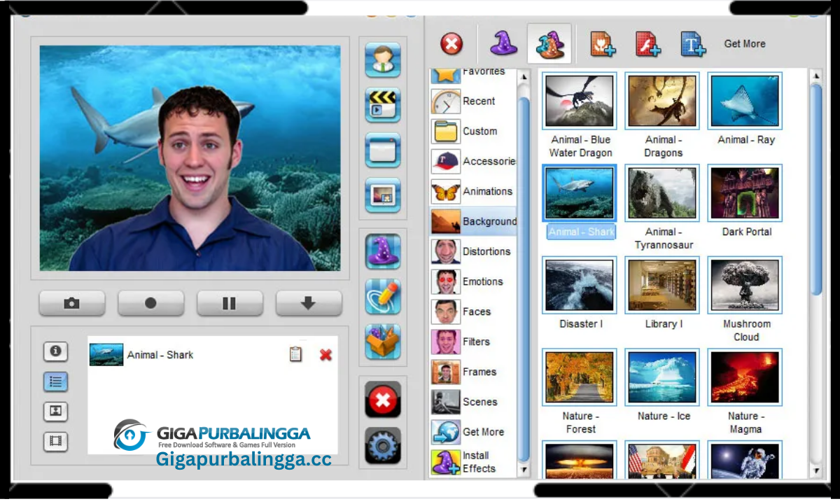Click Get More in the top toolbar

[745, 43]
